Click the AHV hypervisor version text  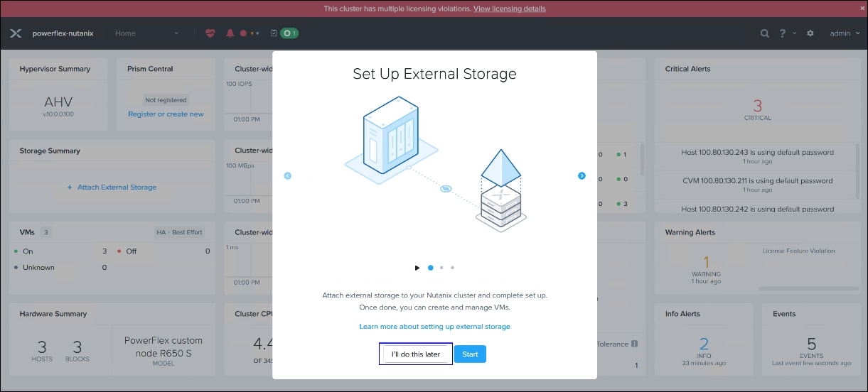click(x=58, y=114)
